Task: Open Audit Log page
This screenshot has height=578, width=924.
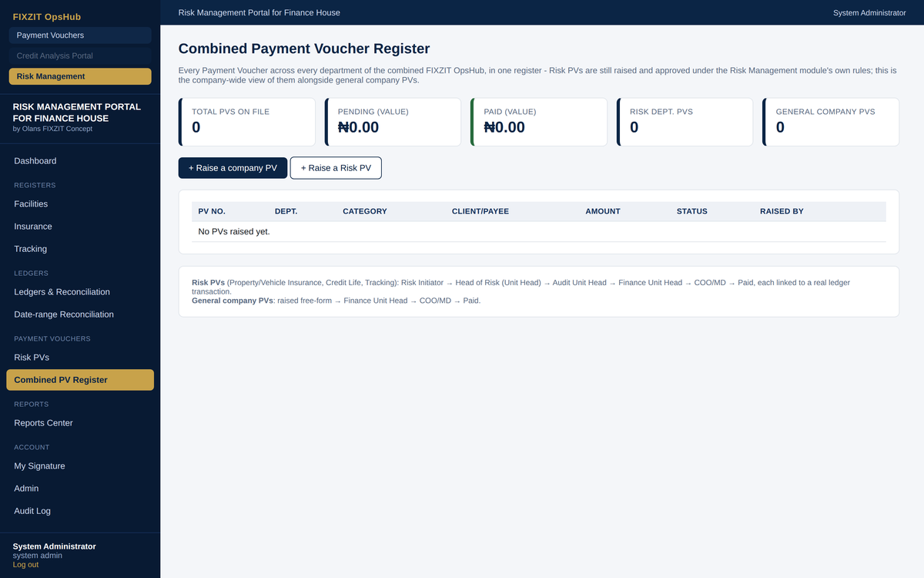Action: click(x=80, y=511)
